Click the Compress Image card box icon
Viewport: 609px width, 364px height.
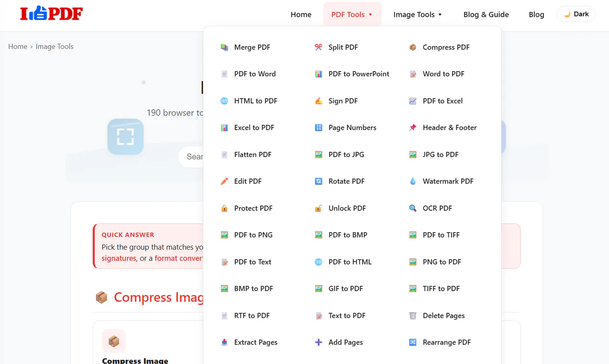[x=114, y=341]
